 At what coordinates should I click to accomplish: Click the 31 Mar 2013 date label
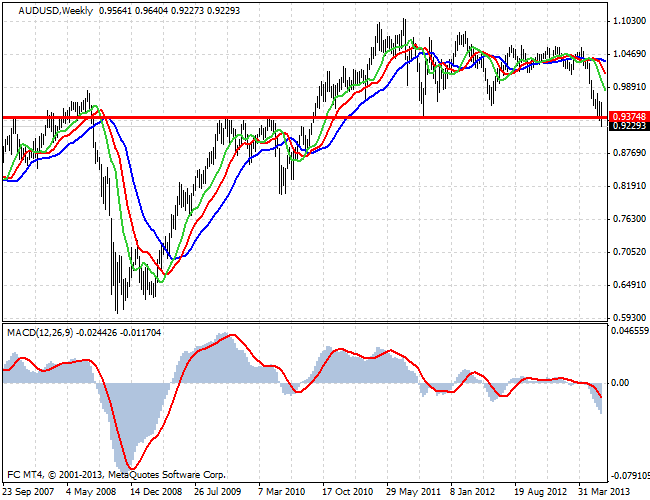coord(604,492)
